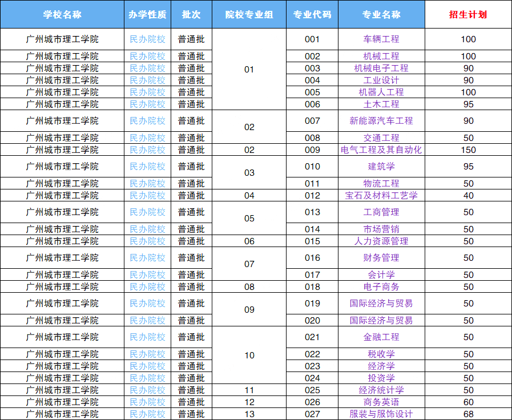512x420 pixels.
Task: Click group cell 05
Action: [x=249, y=219]
